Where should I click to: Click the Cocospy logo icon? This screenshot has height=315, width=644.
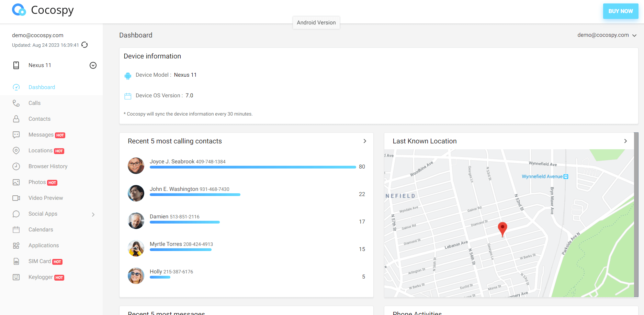tap(19, 10)
